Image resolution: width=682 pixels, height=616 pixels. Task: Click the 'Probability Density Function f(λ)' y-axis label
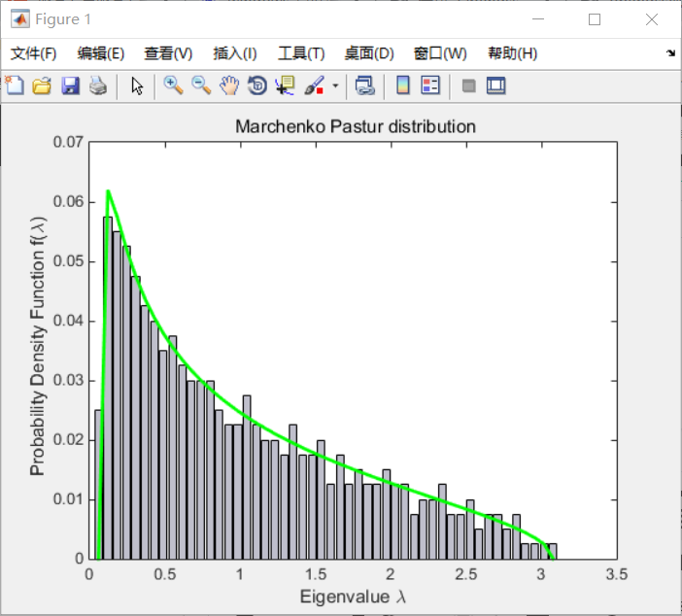tap(38, 346)
